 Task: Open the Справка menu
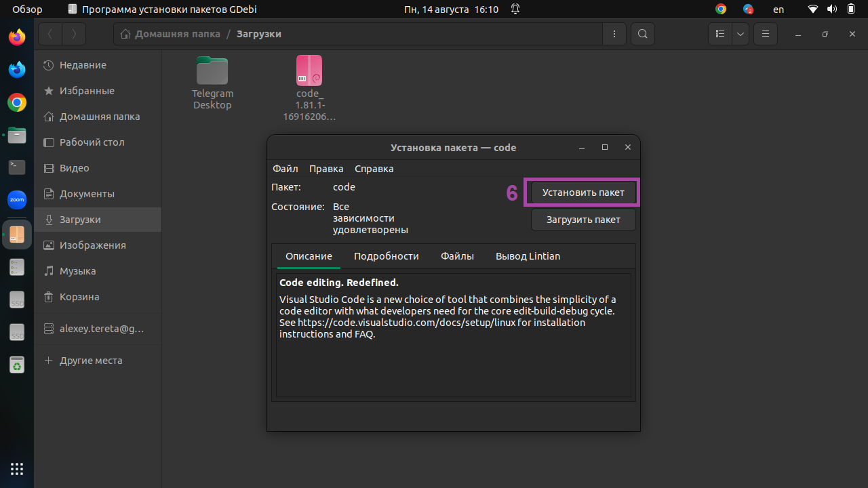(x=374, y=169)
